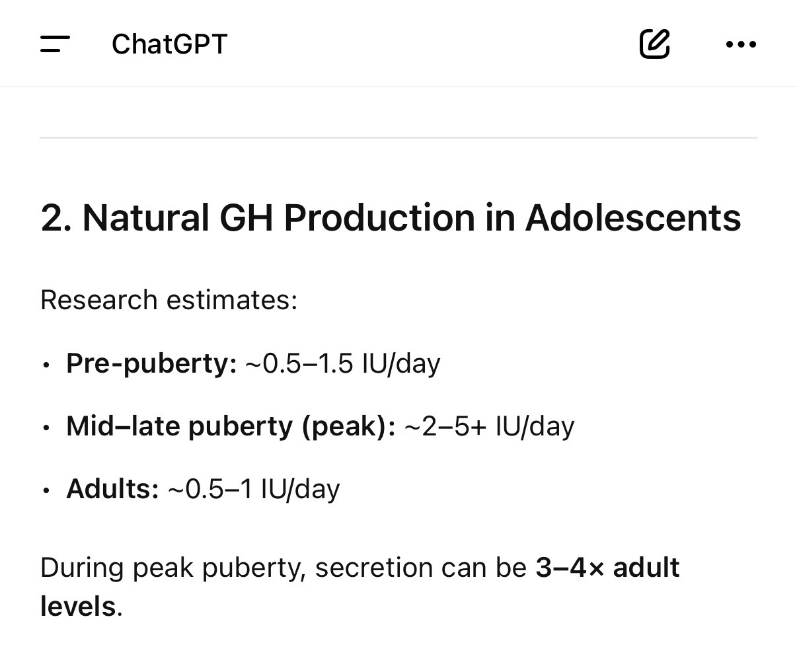Click the bold word "levels"
Image resolution: width=797 pixels, height=672 pixels.
(x=78, y=606)
